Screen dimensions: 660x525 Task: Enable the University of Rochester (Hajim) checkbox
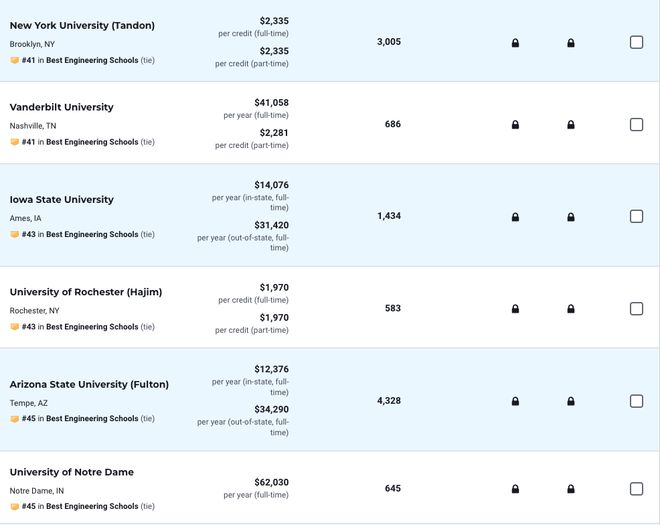coord(636,309)
